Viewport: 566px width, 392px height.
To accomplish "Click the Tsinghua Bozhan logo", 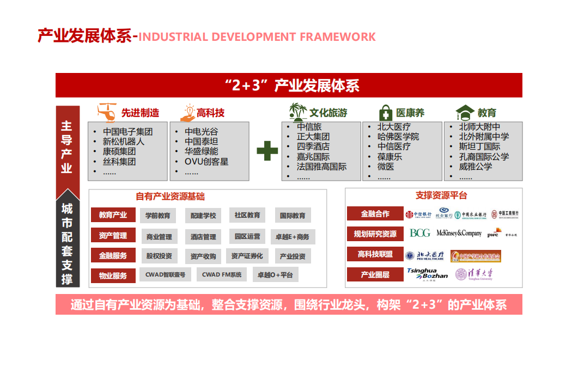I will click(x=427, y=274).
